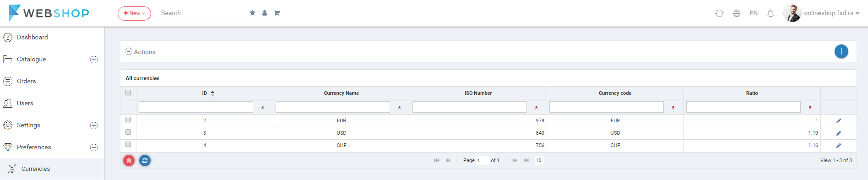Screen dimensions: 868x180
Task: Sort by Currency code column
Action: [615, 93]
